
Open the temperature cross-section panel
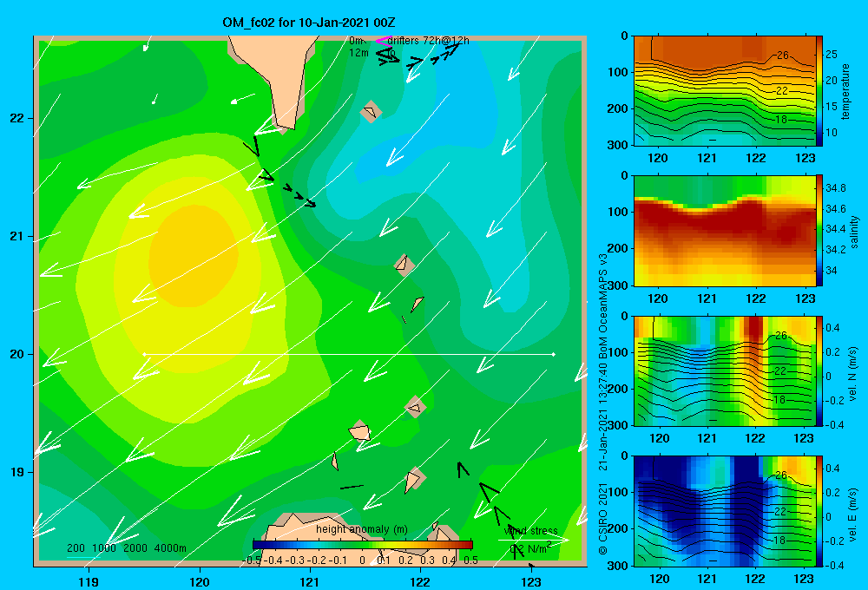[x=724, y=91]
